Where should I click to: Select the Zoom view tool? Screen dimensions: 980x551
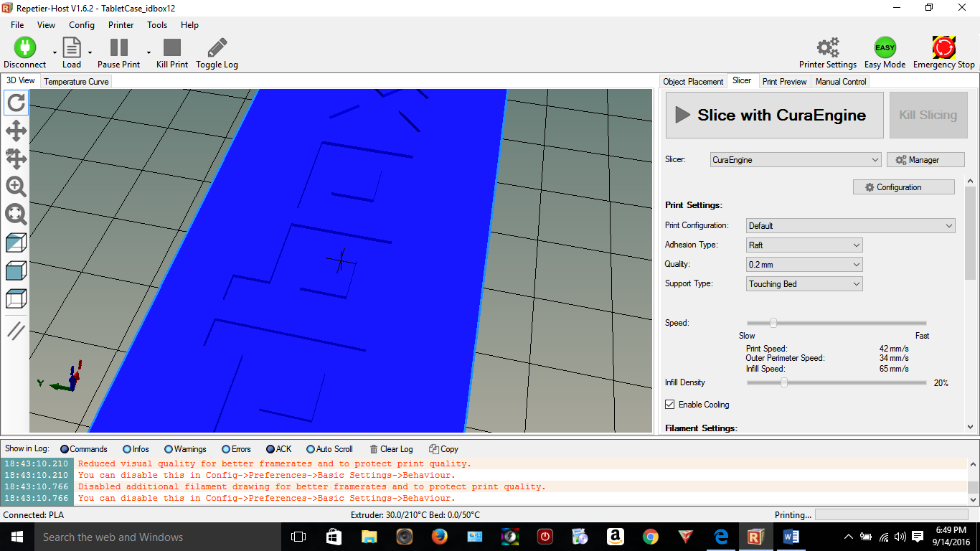(x=16, y=187)
